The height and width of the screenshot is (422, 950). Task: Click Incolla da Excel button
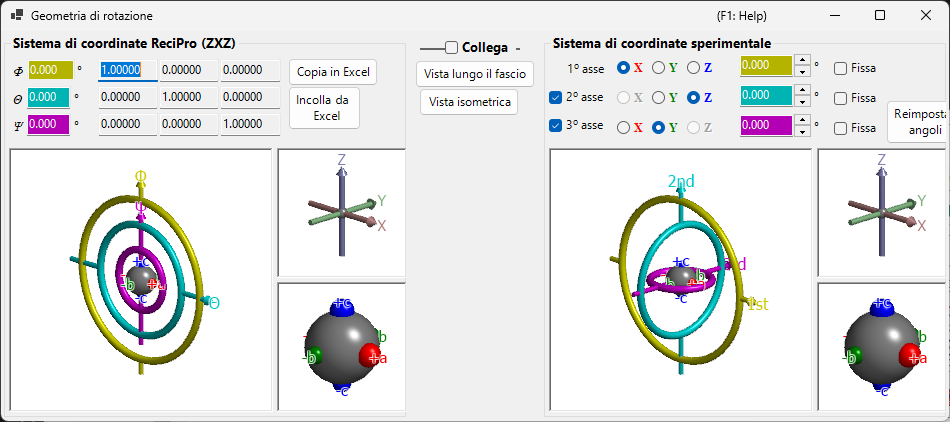click(324, 108)
